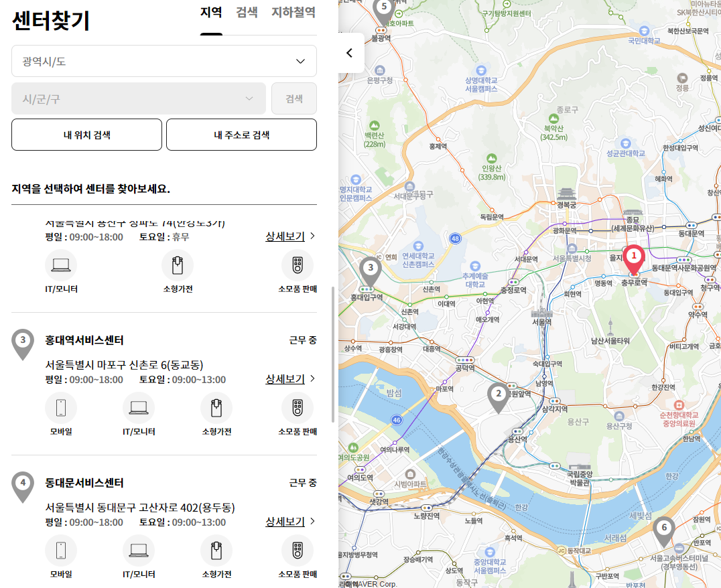Click the 모바일 icon under 동대문서비스센터
The image size is (721, 588).
tap(61, 549)
